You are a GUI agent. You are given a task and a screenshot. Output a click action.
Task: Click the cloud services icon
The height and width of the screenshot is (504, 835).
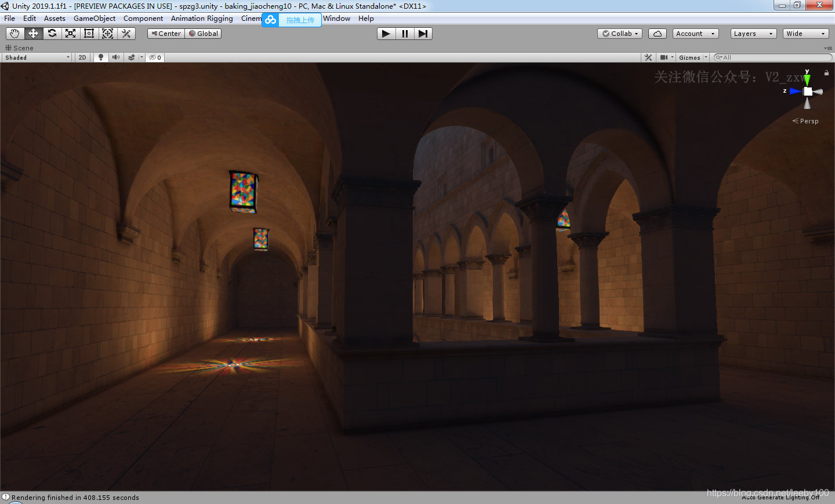tap(658, 34)
